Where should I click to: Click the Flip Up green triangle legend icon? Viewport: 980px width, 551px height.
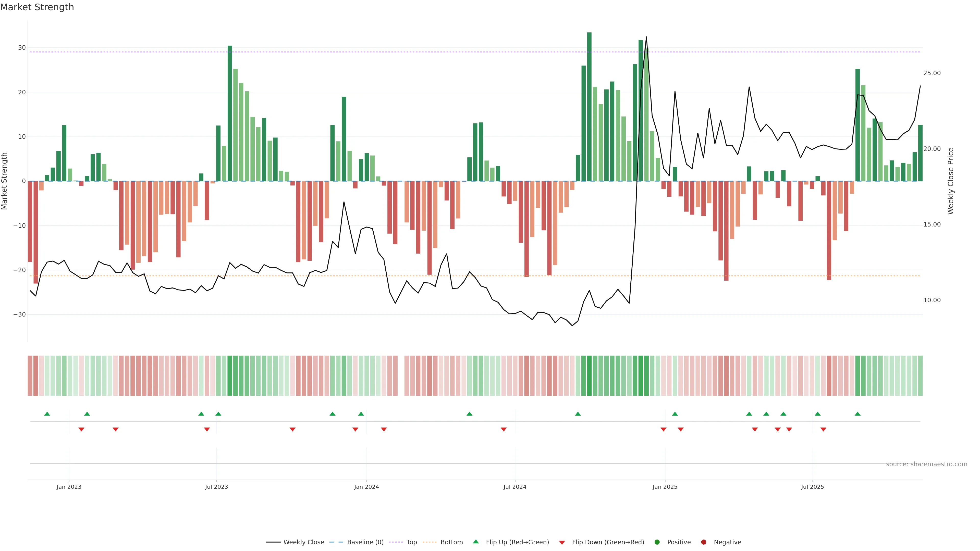[x=475, y=542]
